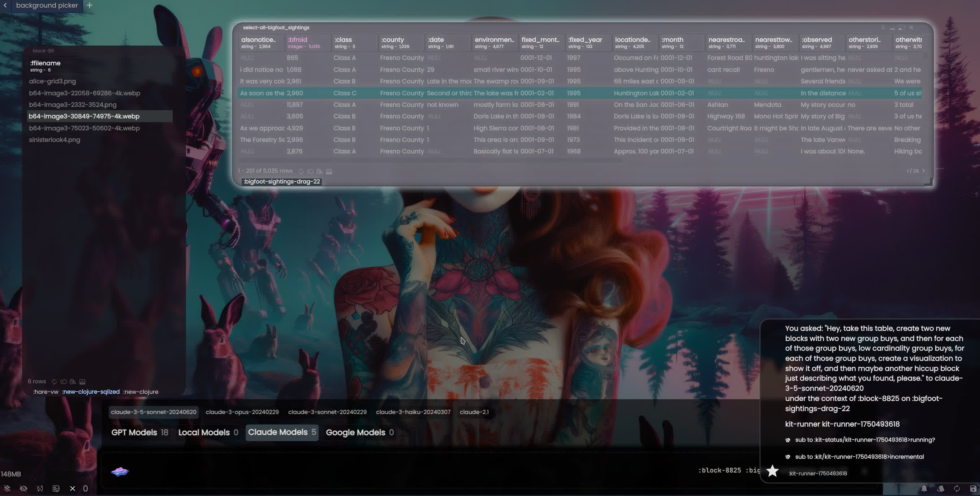This screenshot has height=496, width=980.
Task: Select claude-3-opus-20240229 model
Action: 242,412
